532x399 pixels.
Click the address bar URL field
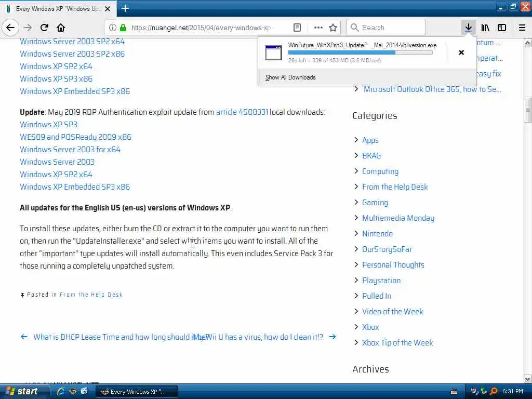click(201, 28)
